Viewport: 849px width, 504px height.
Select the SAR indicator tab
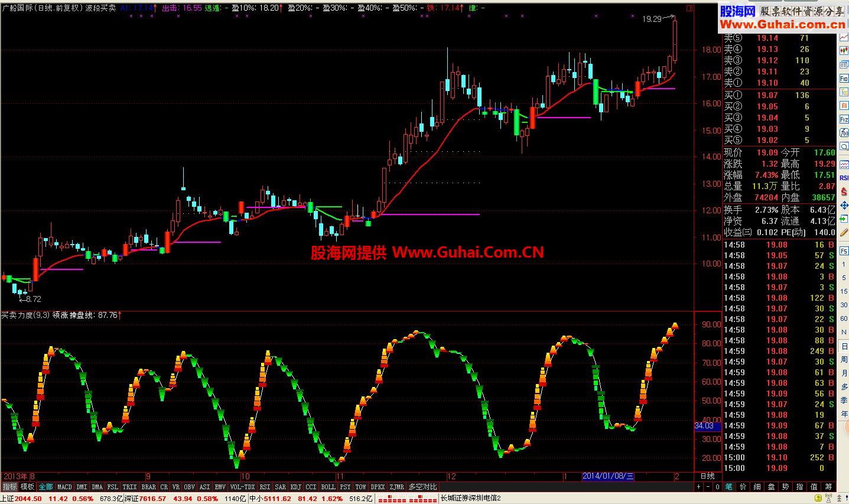click(280, 487)
